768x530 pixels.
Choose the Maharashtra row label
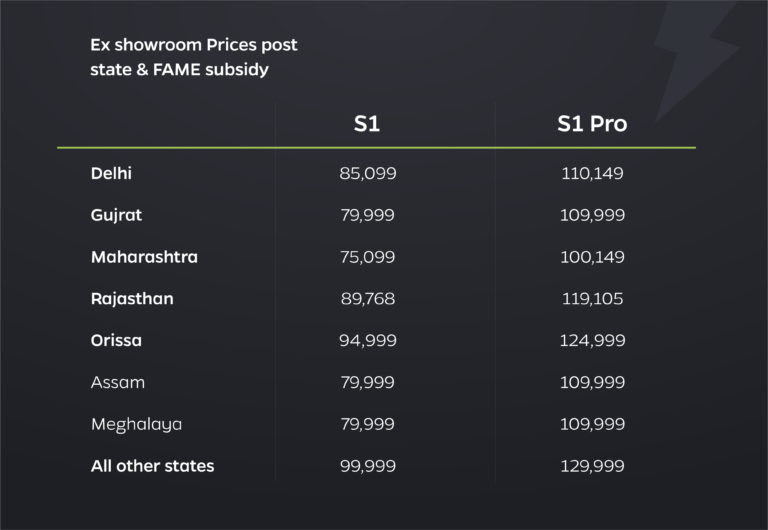144,257
